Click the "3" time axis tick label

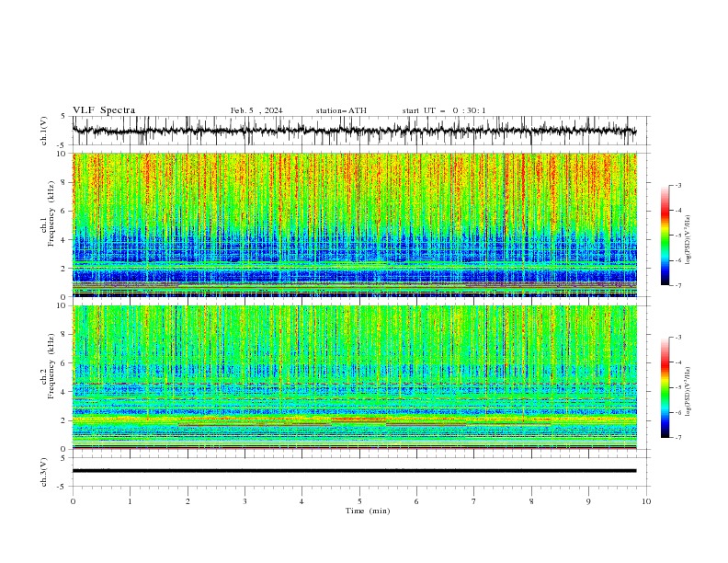coord(245,501)
